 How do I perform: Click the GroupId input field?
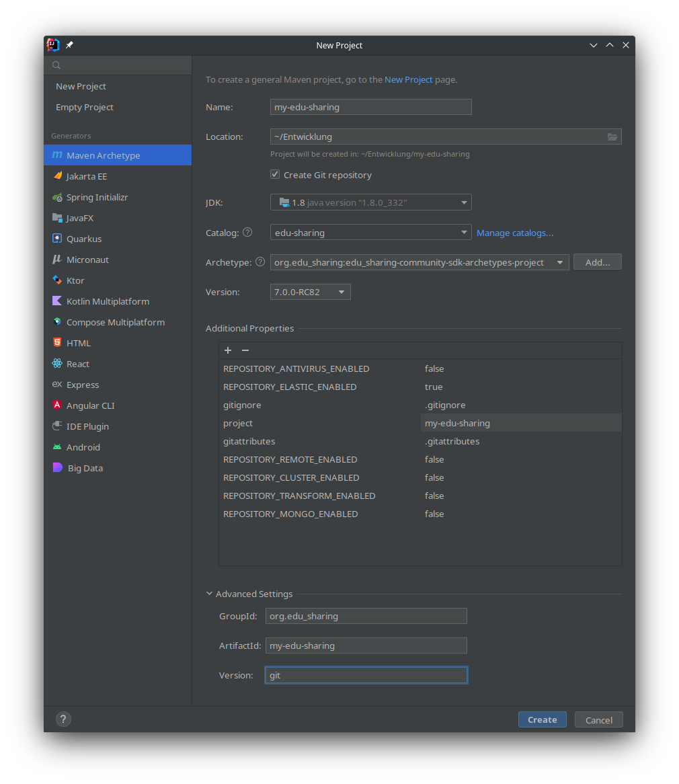pos(366,616)
